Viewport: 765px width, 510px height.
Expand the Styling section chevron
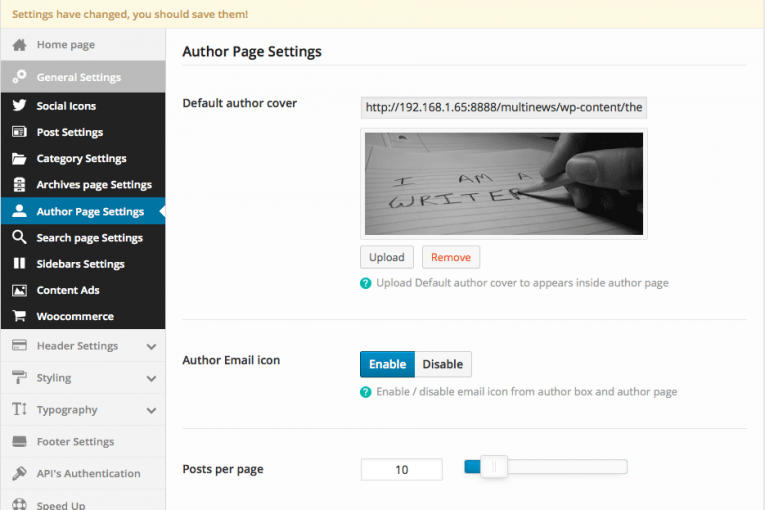(x=151, y=378)
